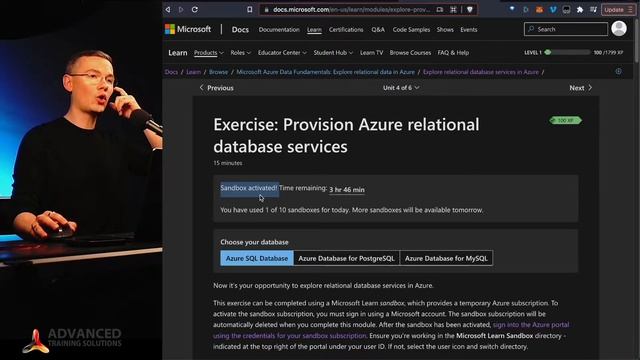640x360 pixels.
Task: Open the Q&A nav item
Action: pos(378,29)
